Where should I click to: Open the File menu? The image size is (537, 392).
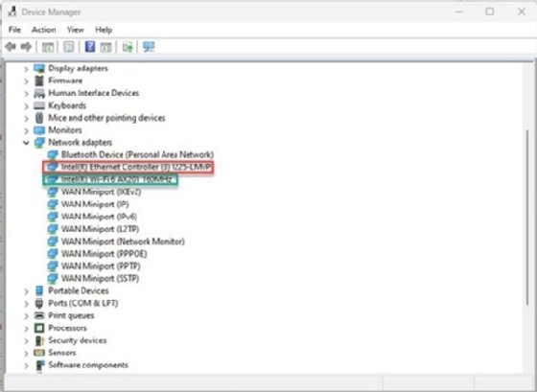pyautogui.click(x=14, y=30)
